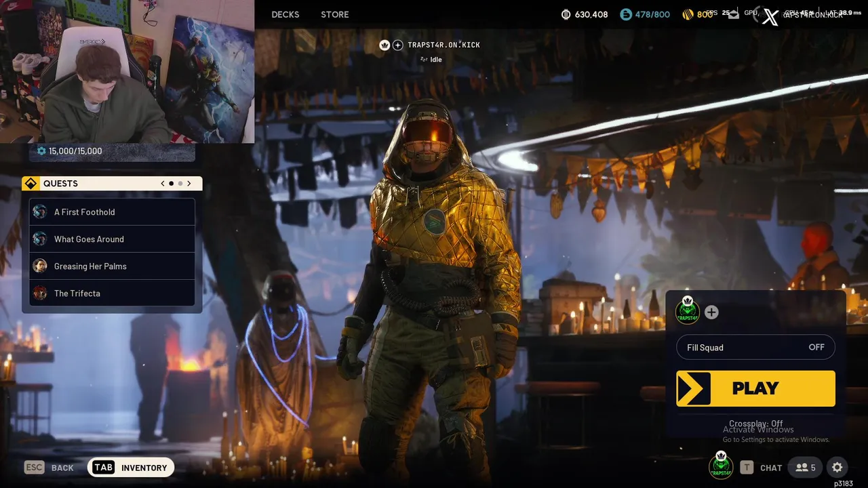Open the settings gear icon
Screen dimensions: 868x488
837,468
